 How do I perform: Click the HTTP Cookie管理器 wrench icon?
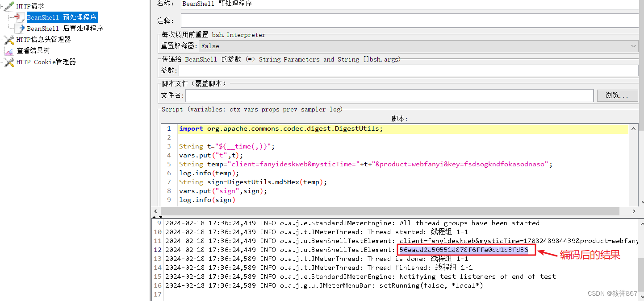point(9,62)
